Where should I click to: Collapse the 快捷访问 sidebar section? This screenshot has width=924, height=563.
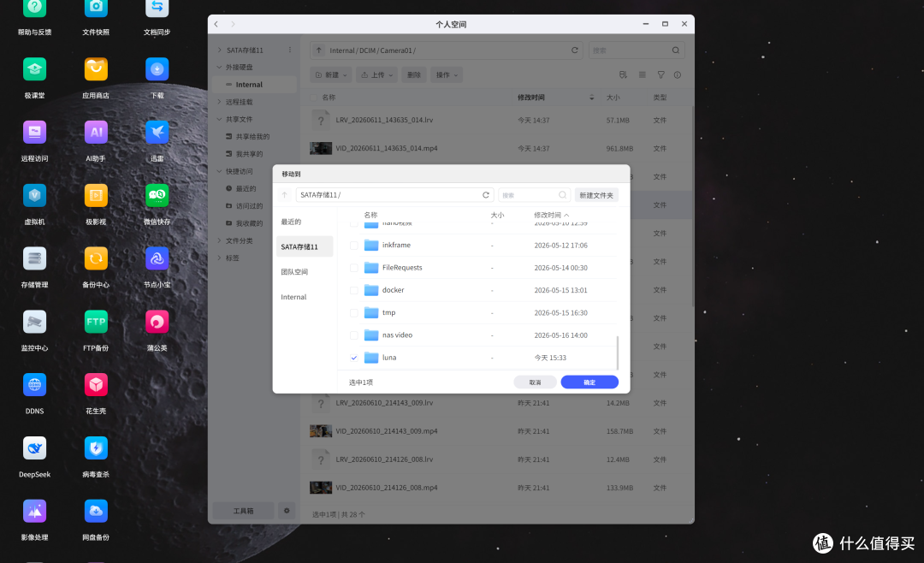pyautogui.click(x=219, y=172)
